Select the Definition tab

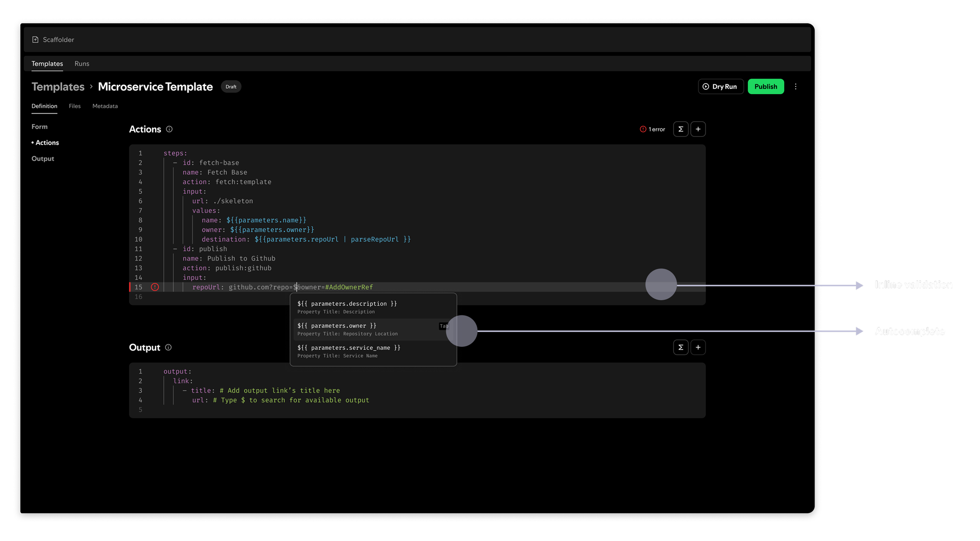point(44,106)
